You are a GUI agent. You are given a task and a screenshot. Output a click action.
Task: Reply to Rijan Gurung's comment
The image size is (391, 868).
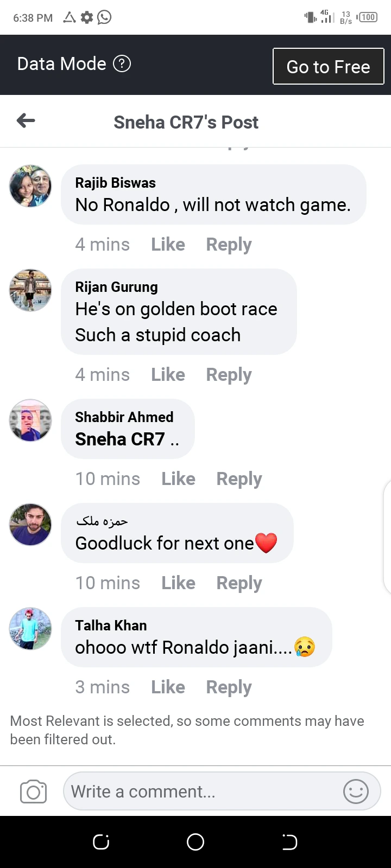tap(229, 375)
